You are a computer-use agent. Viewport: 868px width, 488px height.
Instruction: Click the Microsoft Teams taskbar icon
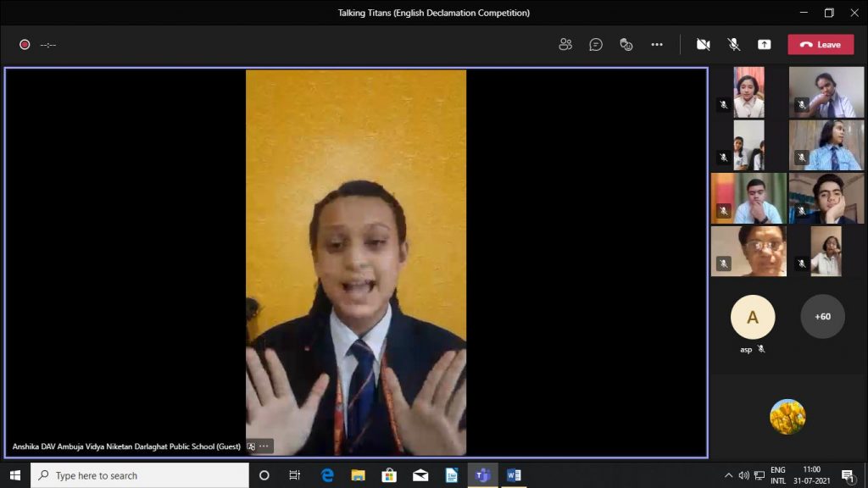[482, 475]
